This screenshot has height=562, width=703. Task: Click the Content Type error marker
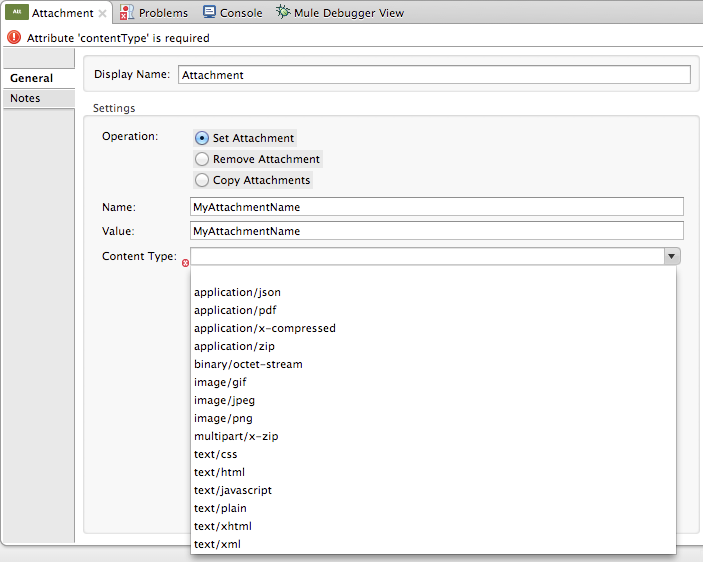185,262
